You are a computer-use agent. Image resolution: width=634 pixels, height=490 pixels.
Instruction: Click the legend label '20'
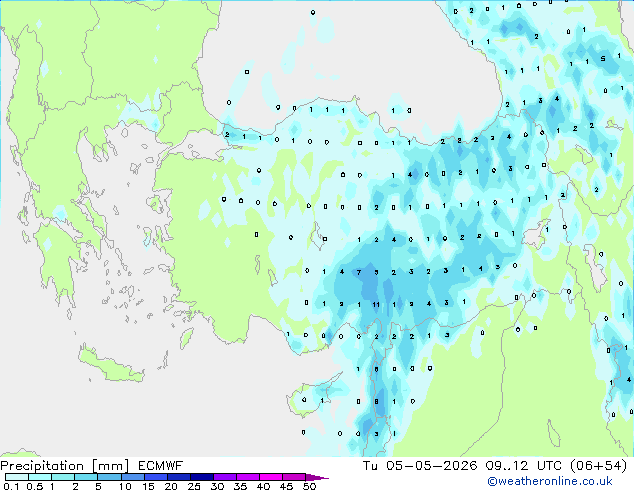click(171, 486)
